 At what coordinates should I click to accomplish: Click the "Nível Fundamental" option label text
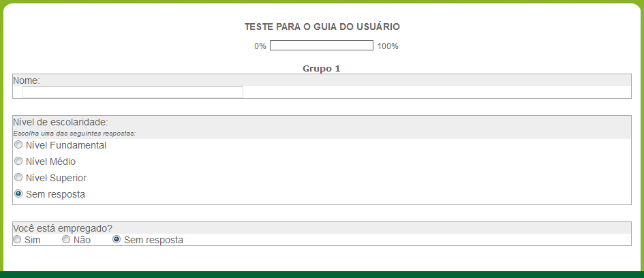65,145
